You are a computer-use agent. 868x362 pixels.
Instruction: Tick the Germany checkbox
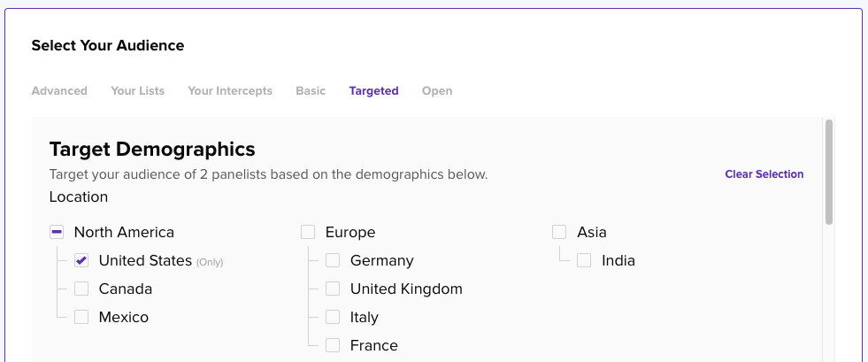click(x=333, y=260)
